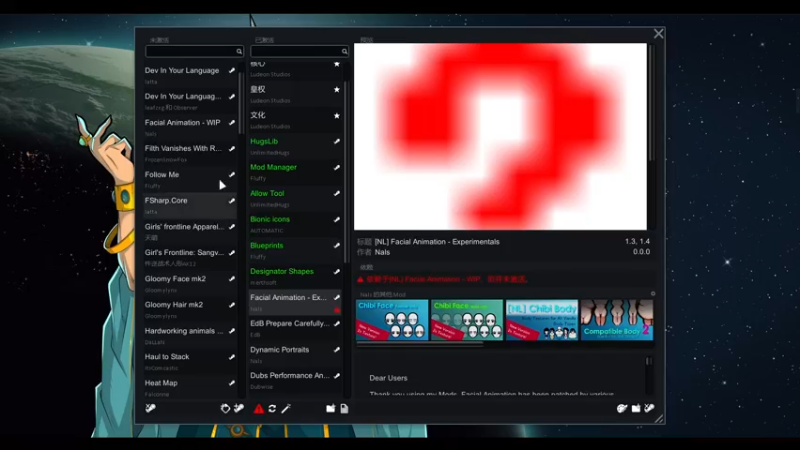Click the mod version number 0.0.0
Screen dimensions: 800x450
point(641,252)
